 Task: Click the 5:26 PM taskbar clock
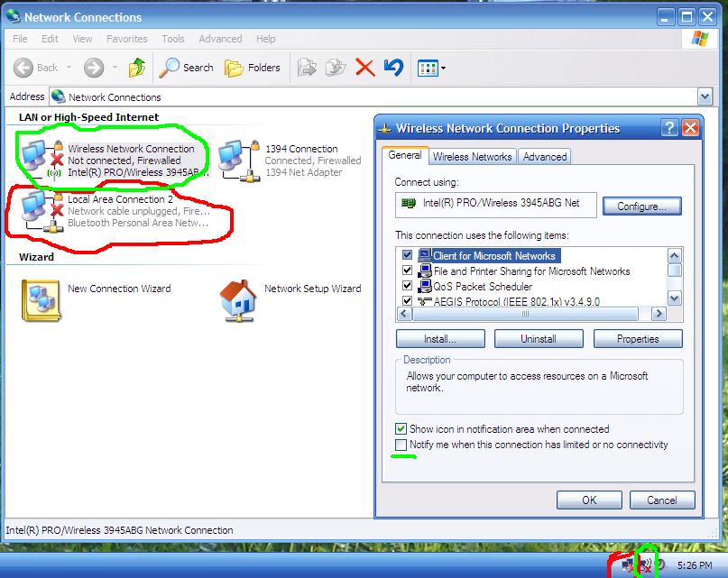695,565
